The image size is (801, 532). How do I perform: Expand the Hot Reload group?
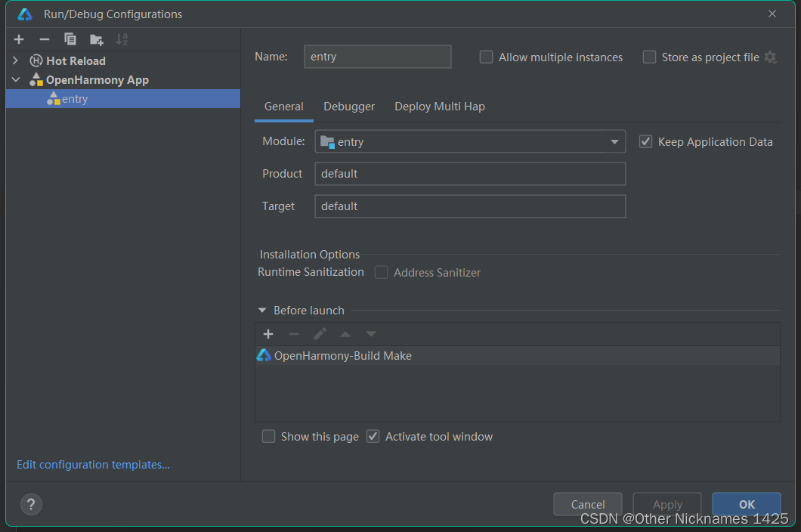pos(15,60)
